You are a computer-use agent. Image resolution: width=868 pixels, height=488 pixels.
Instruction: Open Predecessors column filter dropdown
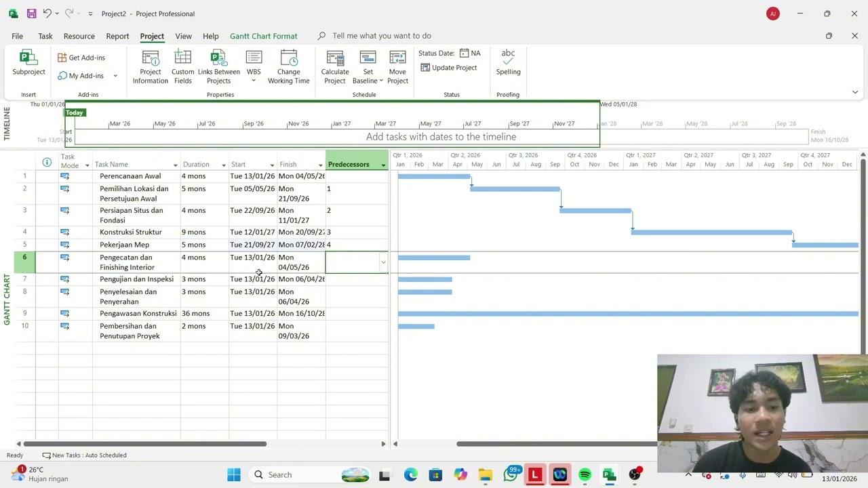coord(383,165)
